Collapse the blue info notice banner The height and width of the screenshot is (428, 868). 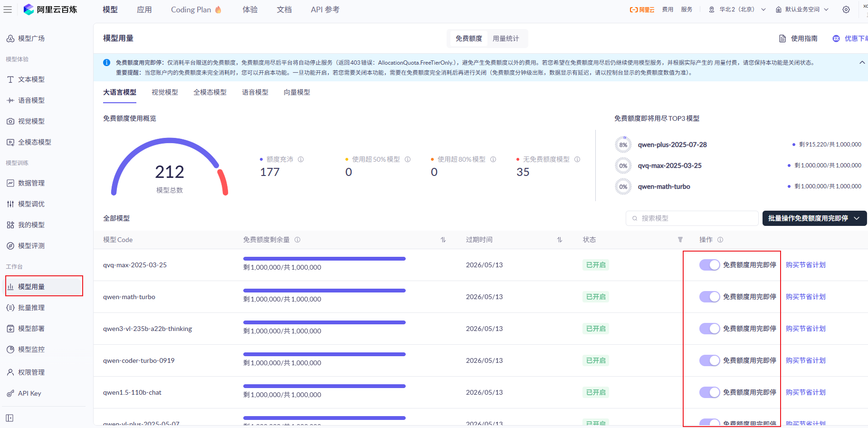862,62
